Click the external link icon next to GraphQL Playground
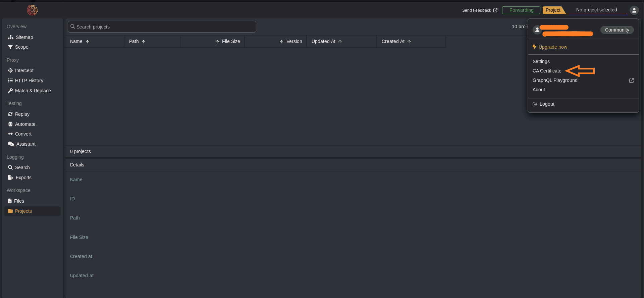 pyautogui.click(x=632, y=81)
